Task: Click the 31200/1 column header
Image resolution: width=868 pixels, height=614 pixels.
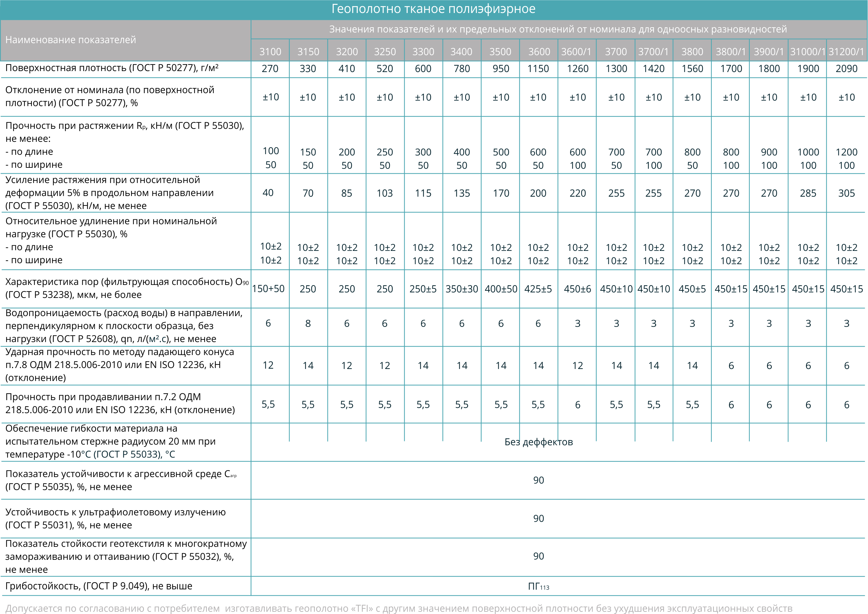Action: [x=847, y=51]
